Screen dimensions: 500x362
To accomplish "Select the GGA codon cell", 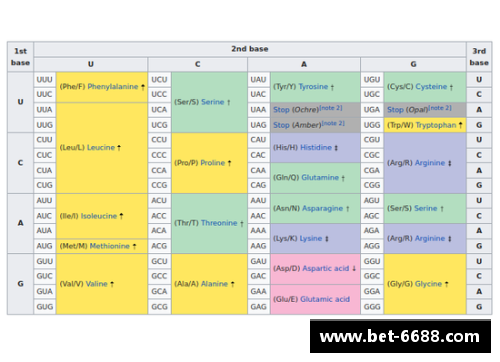I will tap(372, 292).
